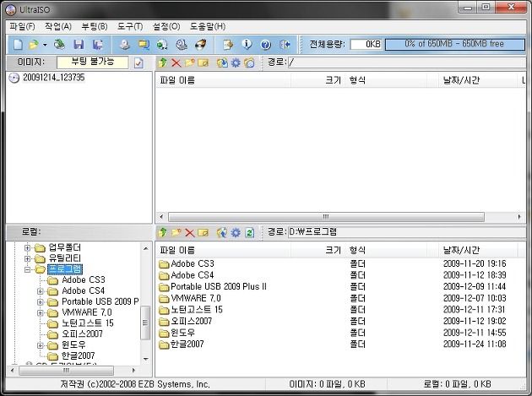Sort by 파일 이름 header in image list
Image resolution: width=532 pixels, height=396 pixels.
pos(223,80)
